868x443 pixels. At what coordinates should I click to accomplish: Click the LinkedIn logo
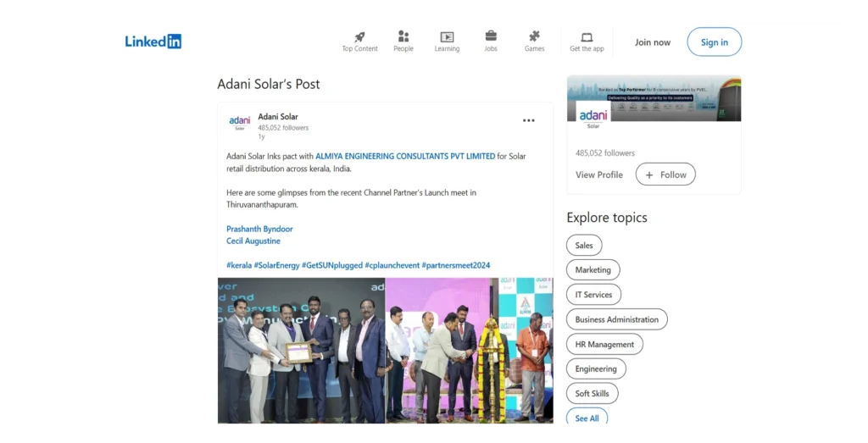(x=153, y=42)
